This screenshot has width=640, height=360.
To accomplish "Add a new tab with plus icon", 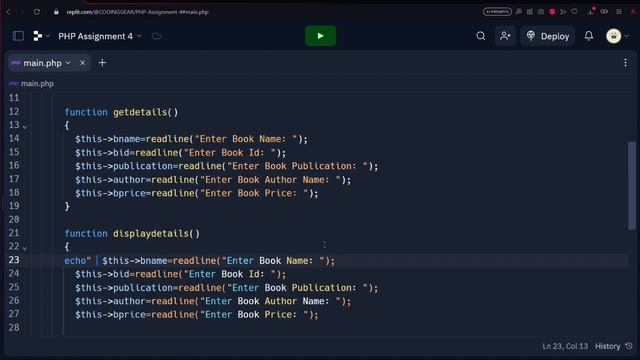I will [102, 62].
